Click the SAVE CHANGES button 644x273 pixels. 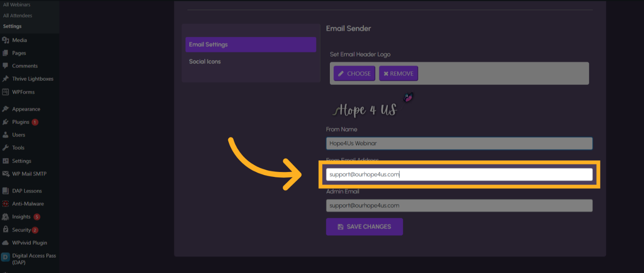[x=364, y=227]
